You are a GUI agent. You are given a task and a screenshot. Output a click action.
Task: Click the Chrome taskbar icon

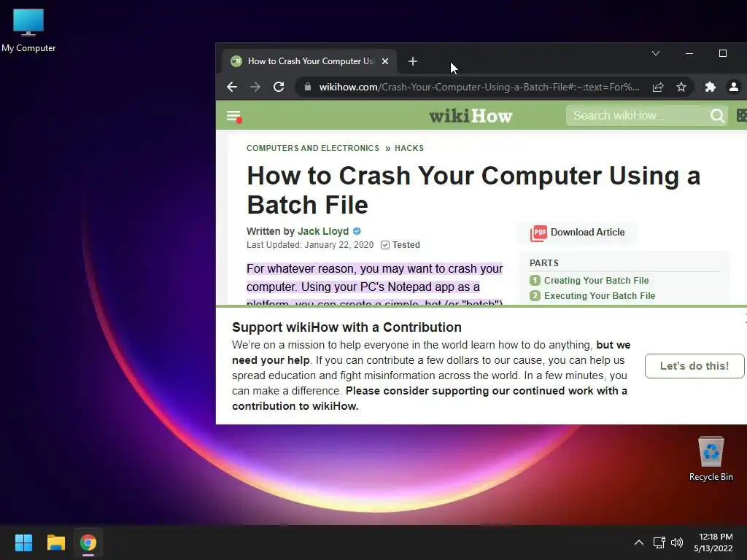(x=88, y=542)
